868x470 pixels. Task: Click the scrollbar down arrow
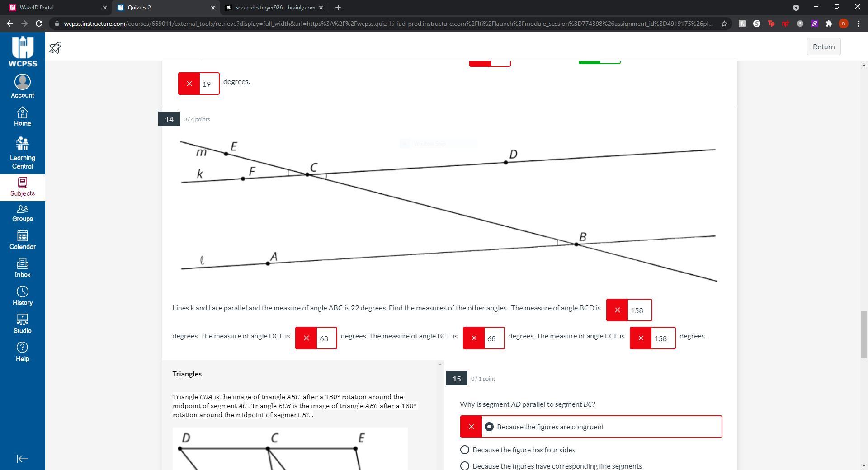pos(864,465)
